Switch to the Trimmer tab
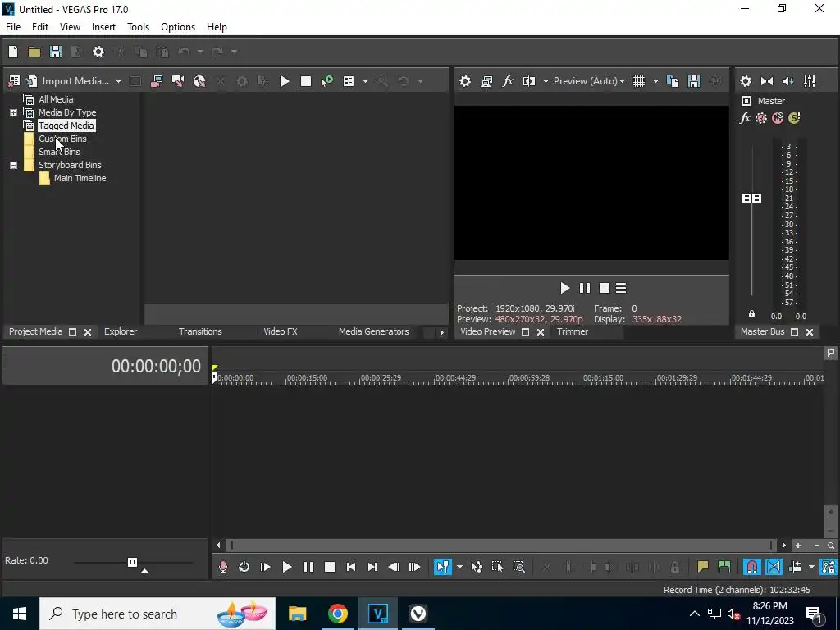This screenshot has height=630, width=840. pyautogui.click(x=572, y=331)
